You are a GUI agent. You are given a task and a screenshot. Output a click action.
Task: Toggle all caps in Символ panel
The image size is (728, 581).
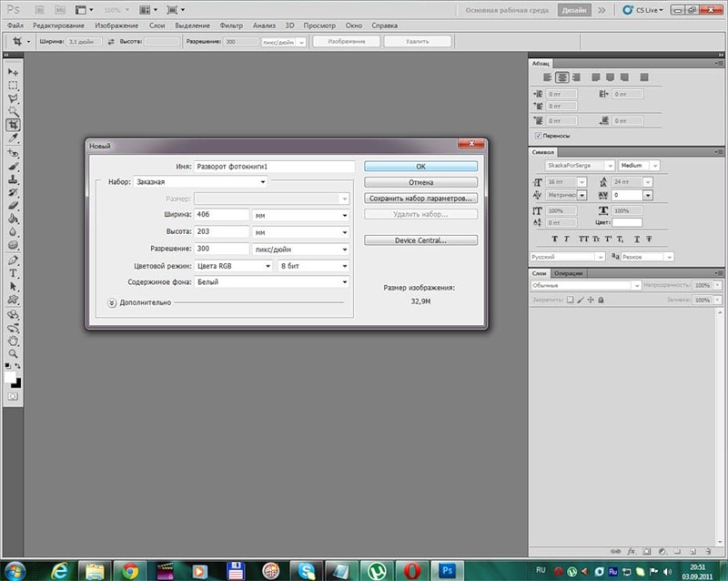(x=583, y=239)
